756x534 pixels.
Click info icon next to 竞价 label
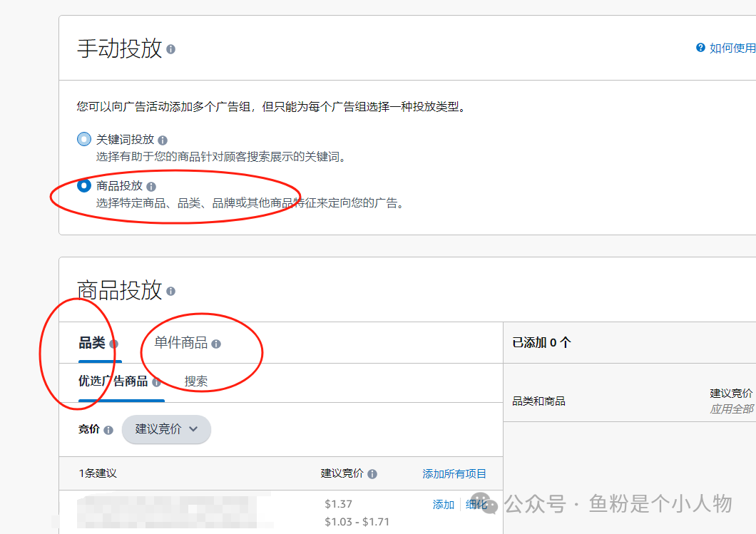(108, 430)
